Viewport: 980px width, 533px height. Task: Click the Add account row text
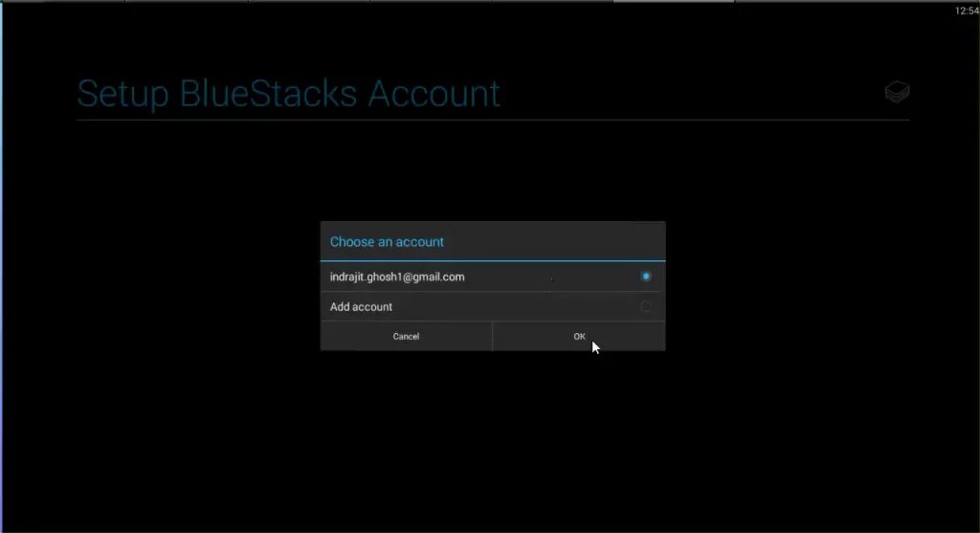pos(361,307)
